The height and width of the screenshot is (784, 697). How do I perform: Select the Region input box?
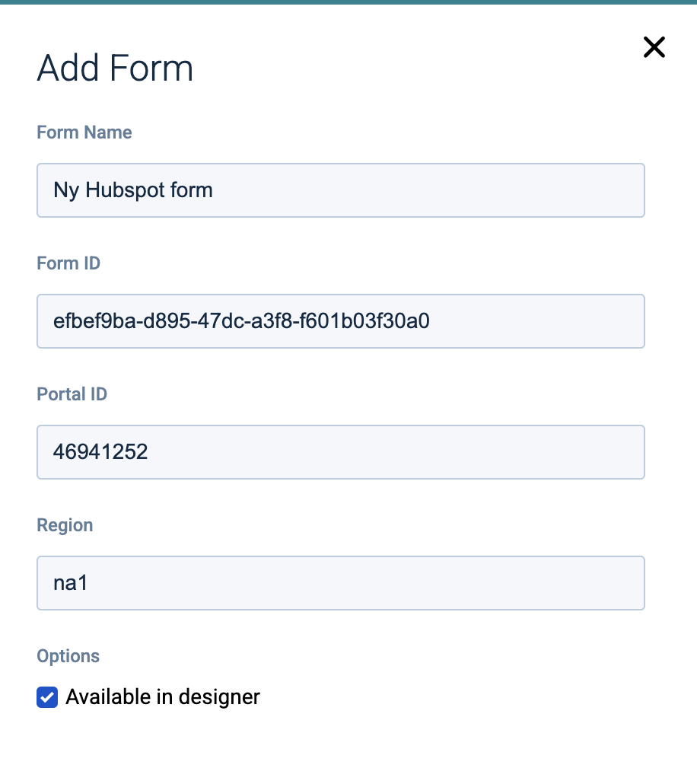click(x=340, y=583)
